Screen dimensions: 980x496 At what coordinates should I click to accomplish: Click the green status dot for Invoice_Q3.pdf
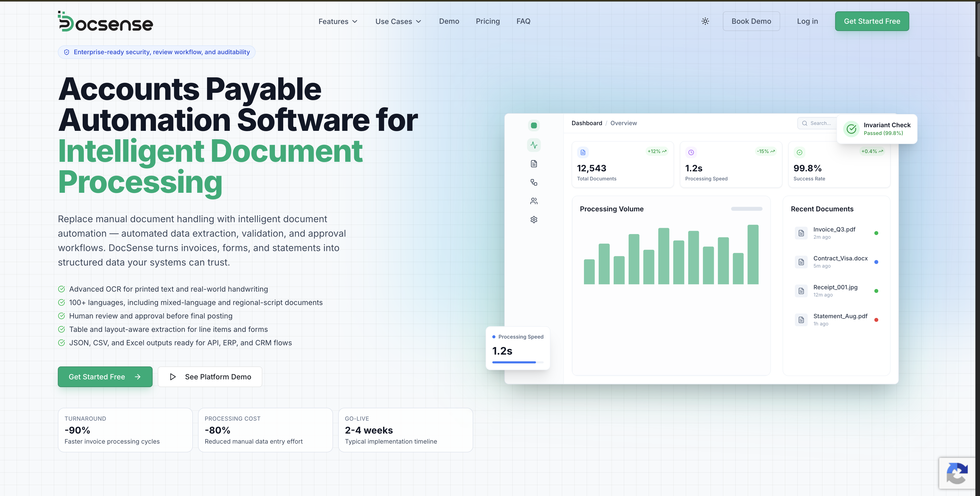pos(876,233)
